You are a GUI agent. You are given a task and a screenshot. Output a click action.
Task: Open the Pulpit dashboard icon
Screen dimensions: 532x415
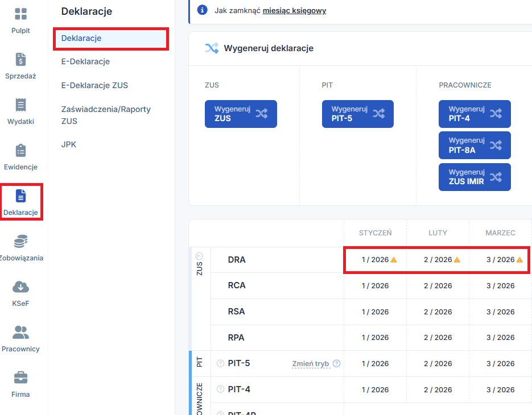[20, 14]
